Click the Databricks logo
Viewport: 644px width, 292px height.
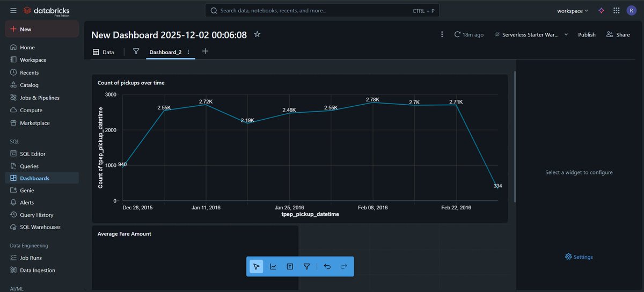pos(47,11)
